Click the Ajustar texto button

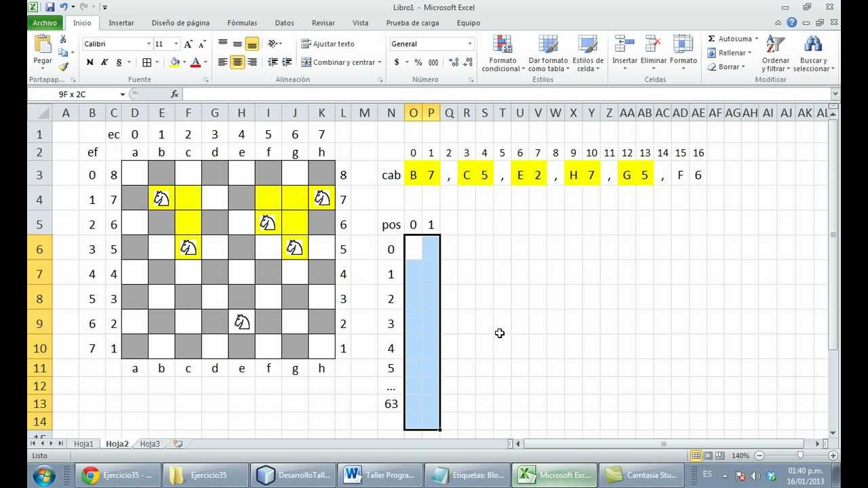click(x=328, y=44)
